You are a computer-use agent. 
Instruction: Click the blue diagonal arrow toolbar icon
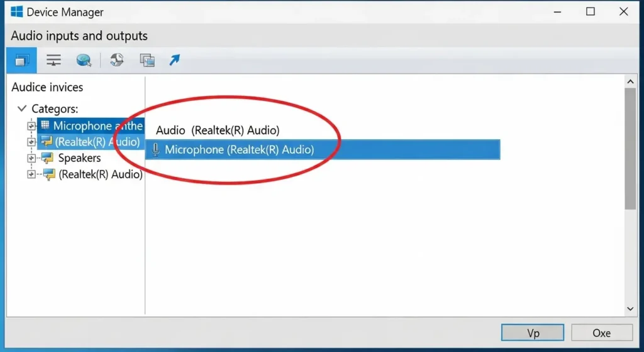[174, 60]
